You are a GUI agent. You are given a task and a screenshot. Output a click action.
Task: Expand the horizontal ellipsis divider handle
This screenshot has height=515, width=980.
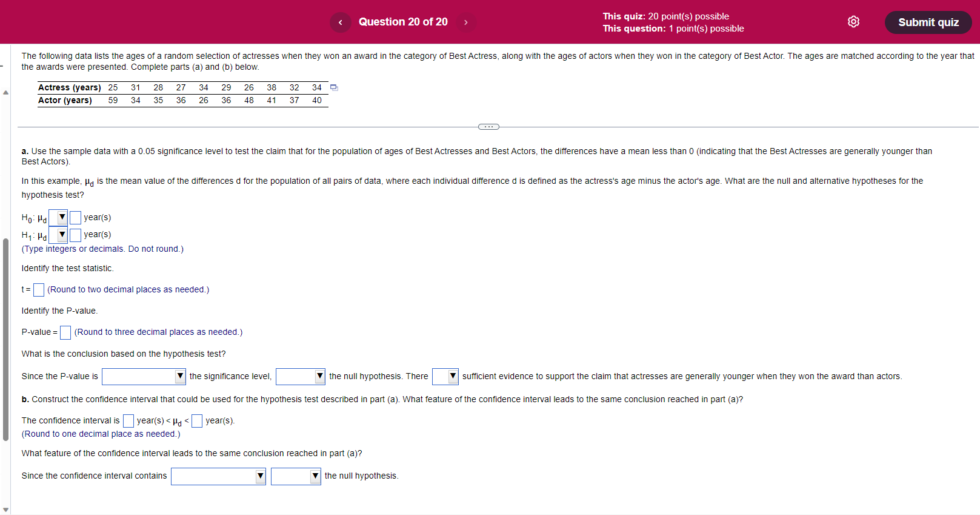tap(488, 127)
